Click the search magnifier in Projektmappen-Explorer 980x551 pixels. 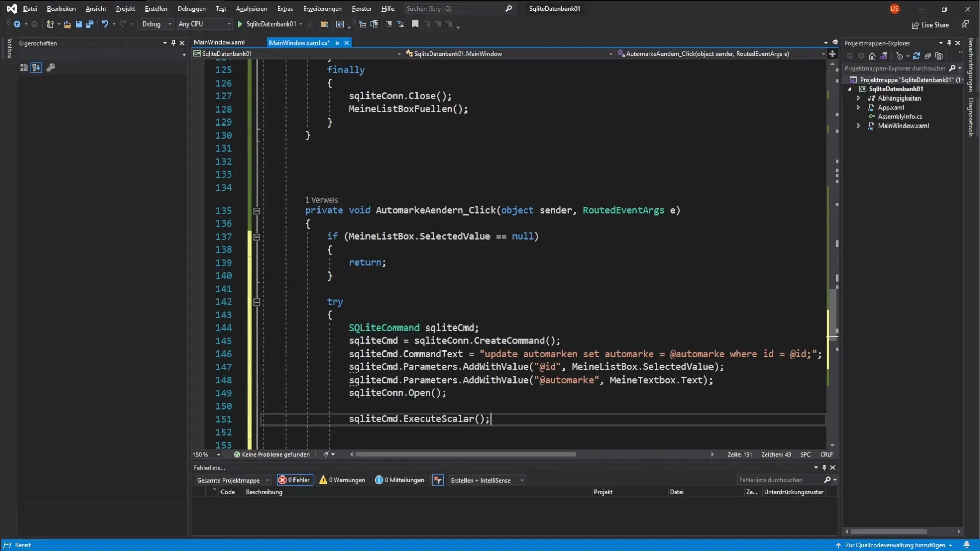pyautogui.click(x=952, y=68)
